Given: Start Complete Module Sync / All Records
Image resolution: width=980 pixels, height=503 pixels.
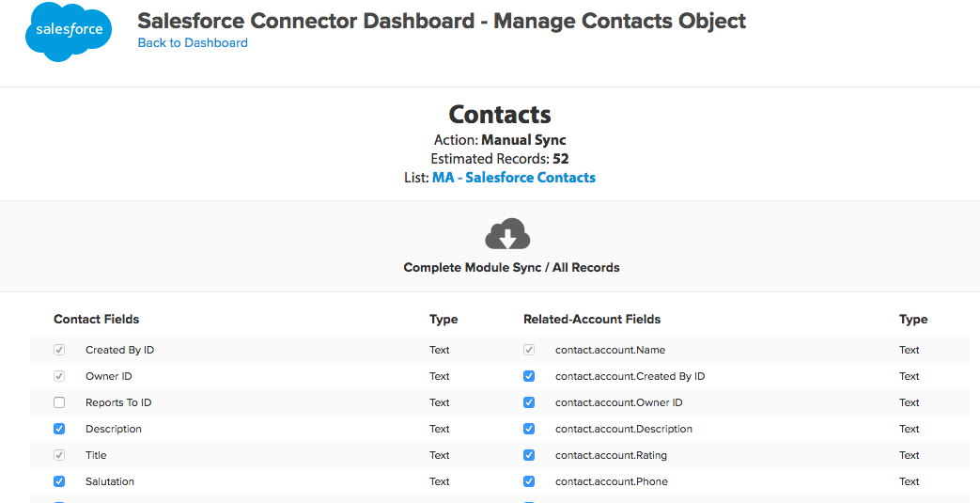Looking at the screenshot, I should 511,267.
